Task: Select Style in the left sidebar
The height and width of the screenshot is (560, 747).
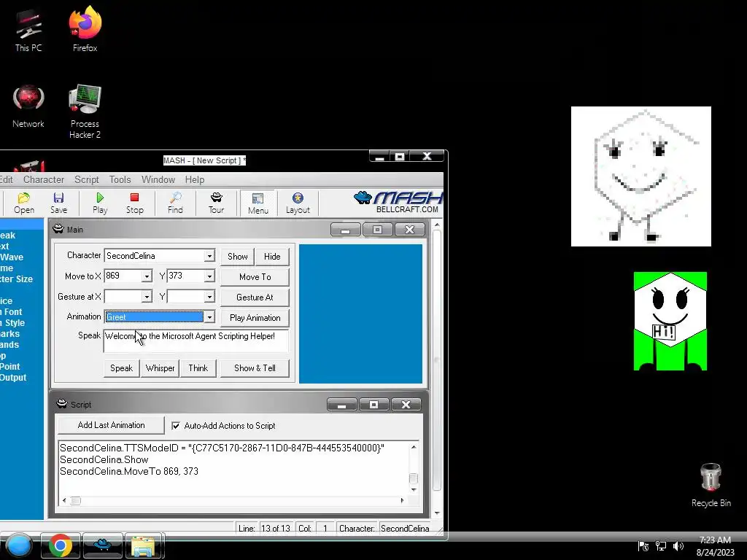Action: (x=15, y=323)
